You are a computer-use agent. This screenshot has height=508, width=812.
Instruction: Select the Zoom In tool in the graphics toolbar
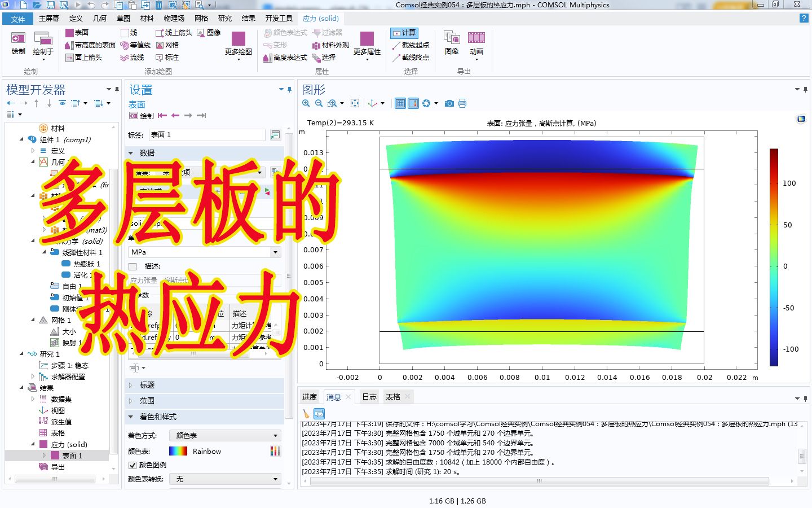[x=306, y=103]
